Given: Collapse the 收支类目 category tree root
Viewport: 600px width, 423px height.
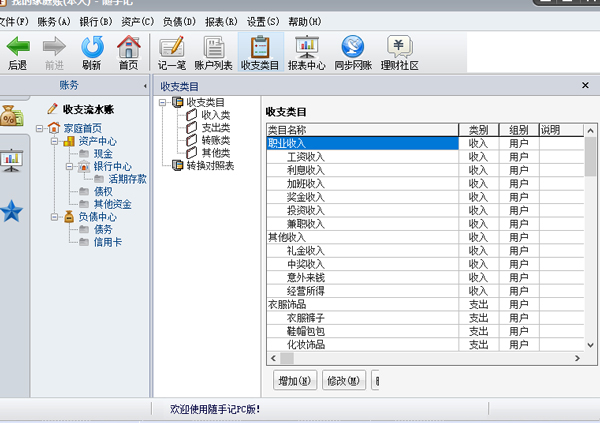Looking at the screenshot, I should [x=163, y=102].
